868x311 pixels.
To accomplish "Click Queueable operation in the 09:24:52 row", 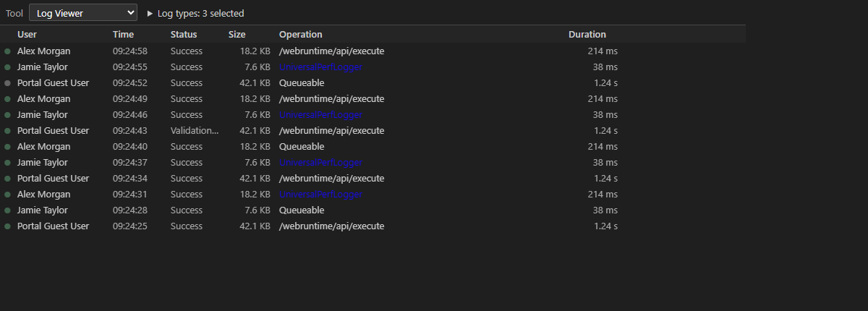I will click(302, 83).
